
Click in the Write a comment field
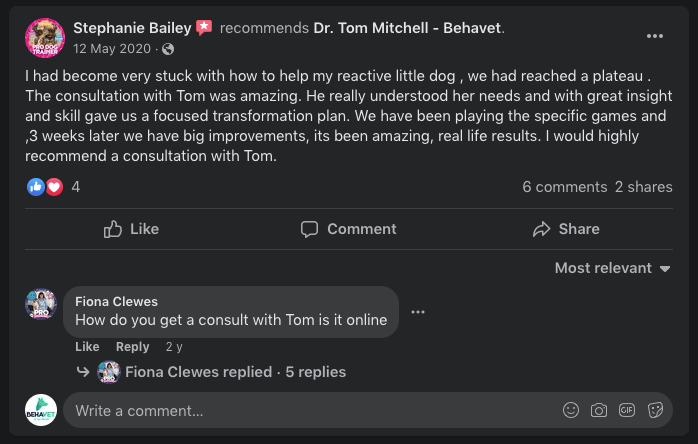click(x=300, y=410)
